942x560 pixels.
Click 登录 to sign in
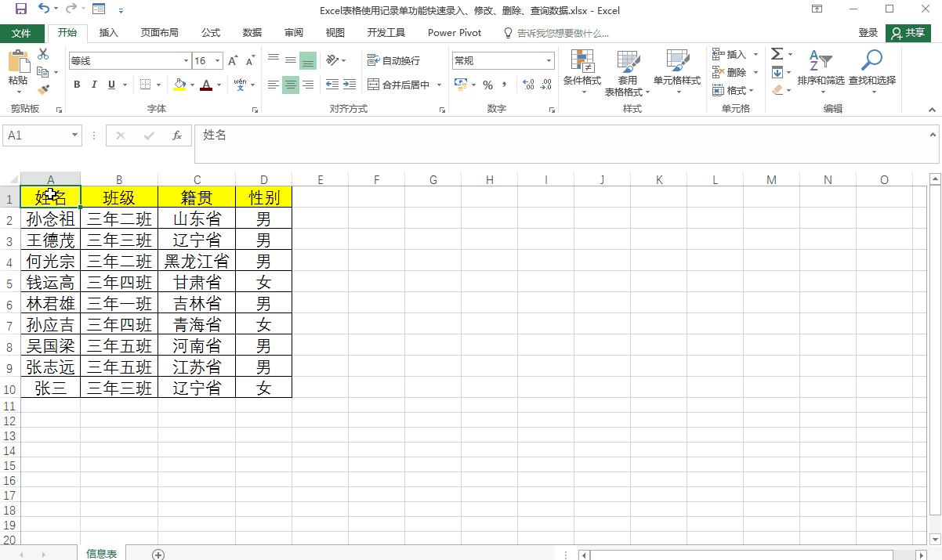tap(868, 33)
